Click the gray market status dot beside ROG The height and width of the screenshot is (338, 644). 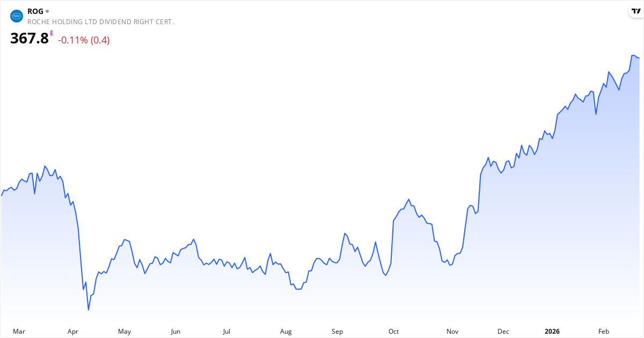click(x=47, y=11)
